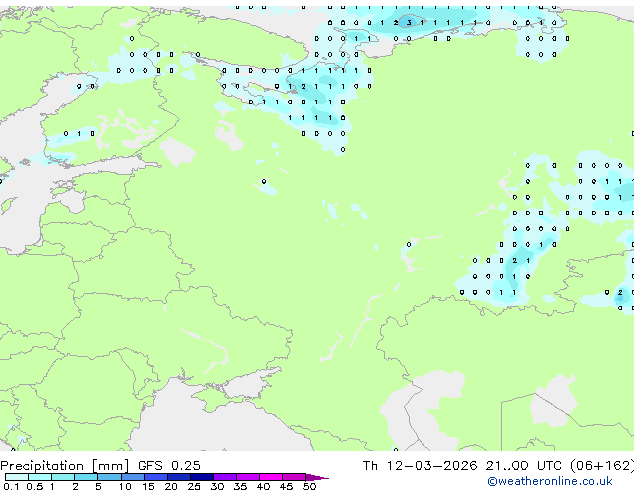This screenshot has height=490, width=634.
Task: Click the "GFS 0.25" model label
Action: tap(169, 466)
